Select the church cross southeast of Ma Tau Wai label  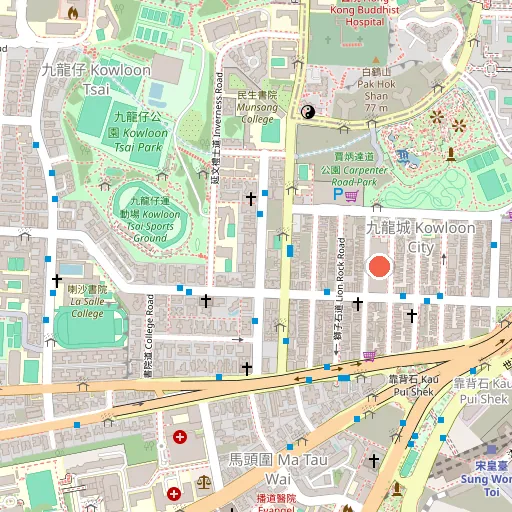click(374, 461)
